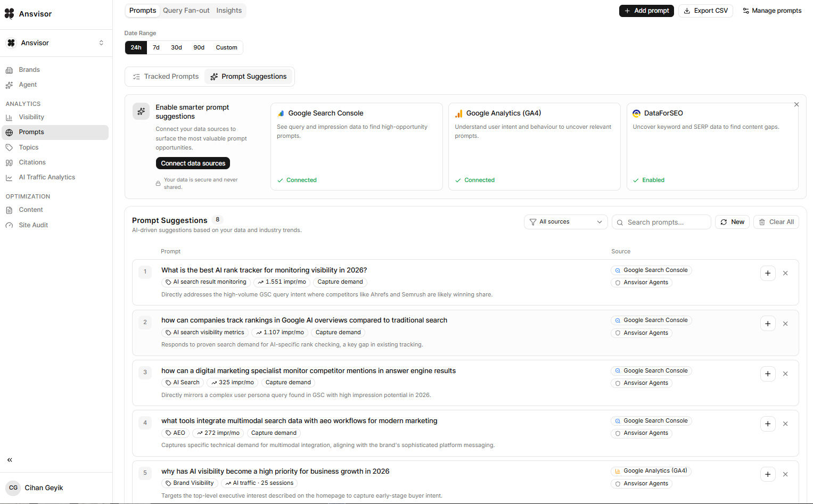
Task: Open Prompts in the sidebar
Action: point(56,132)
